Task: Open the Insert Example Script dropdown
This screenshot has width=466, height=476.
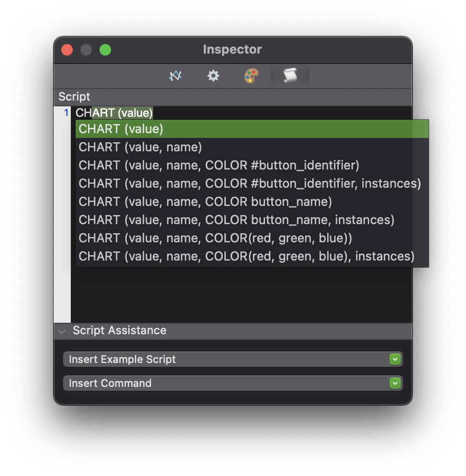Action: coord(233,359)
